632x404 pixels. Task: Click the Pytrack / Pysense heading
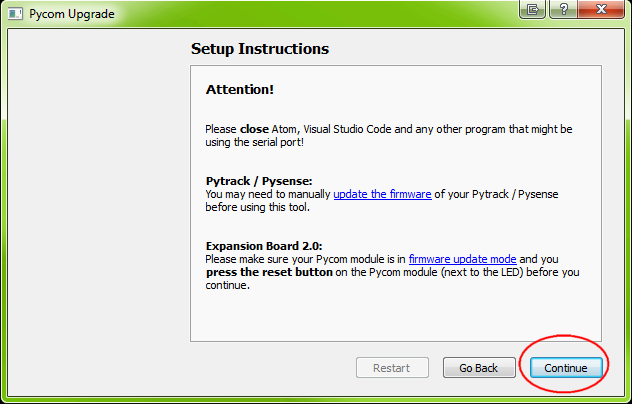tap(259, 181)
